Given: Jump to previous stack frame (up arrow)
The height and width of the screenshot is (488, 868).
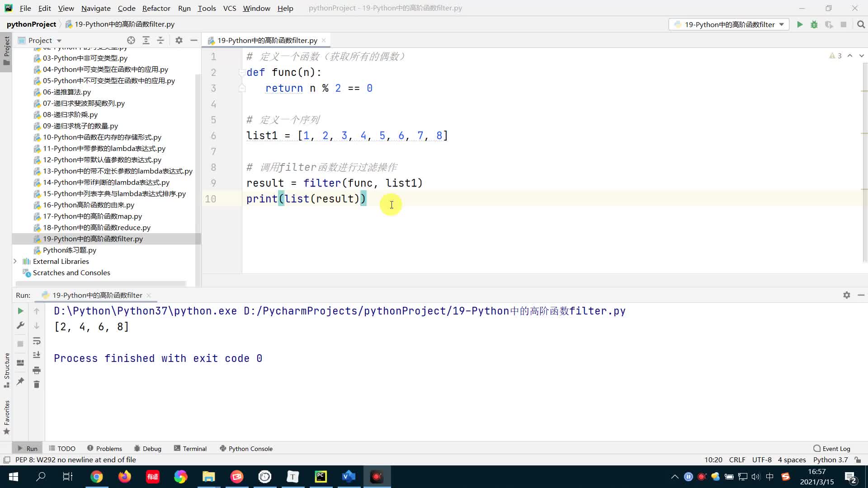Looking at the screenshot, I should (x=37, y=311).
